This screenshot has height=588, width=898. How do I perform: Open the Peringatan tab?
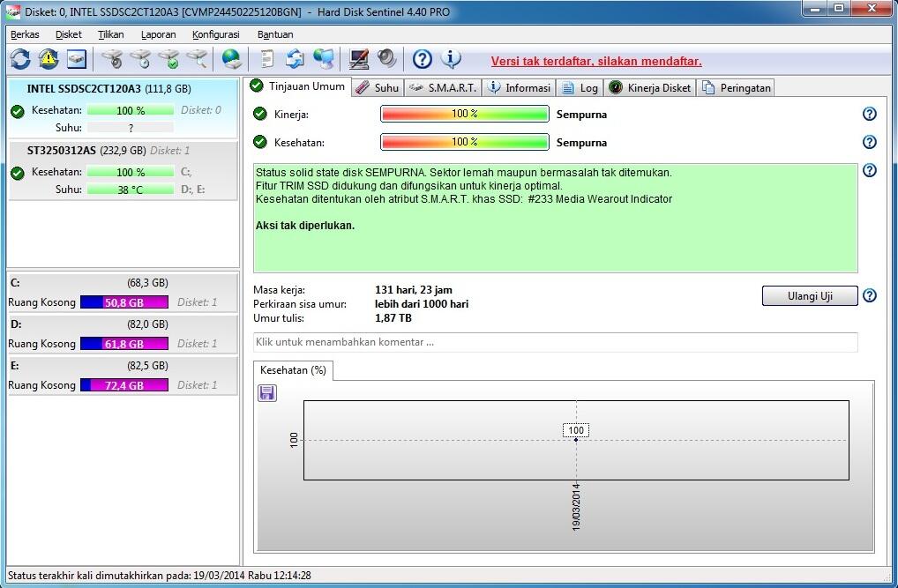pyautogui.click(x=736, y=87)
